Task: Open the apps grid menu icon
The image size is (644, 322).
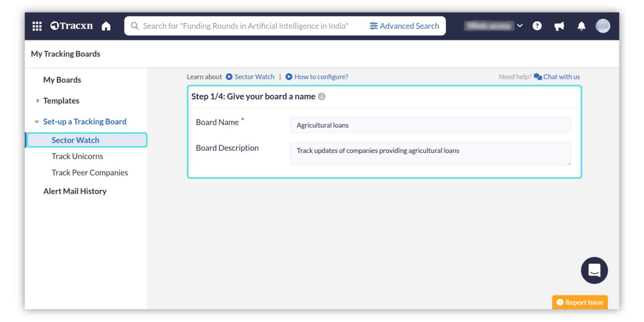Action: pyautogui.click(x=37, y=26)
